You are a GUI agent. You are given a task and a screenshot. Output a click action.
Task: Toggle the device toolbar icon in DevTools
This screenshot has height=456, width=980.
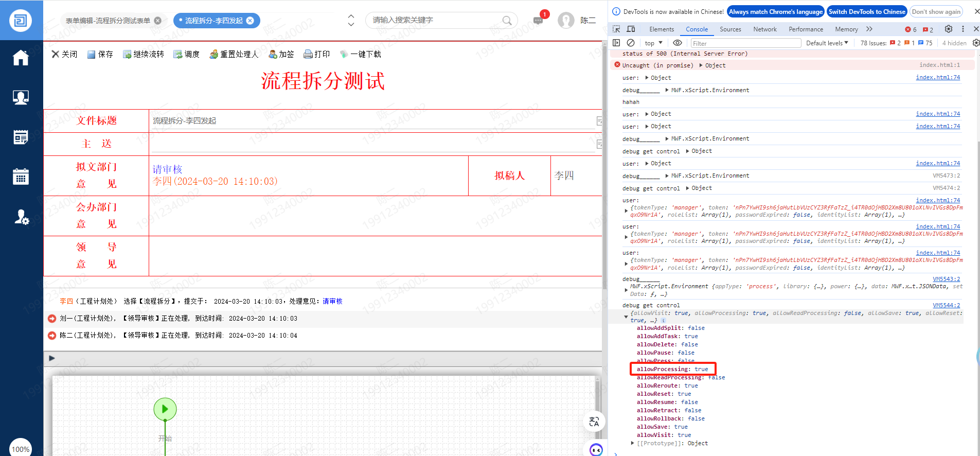click(x=631, y=29)
